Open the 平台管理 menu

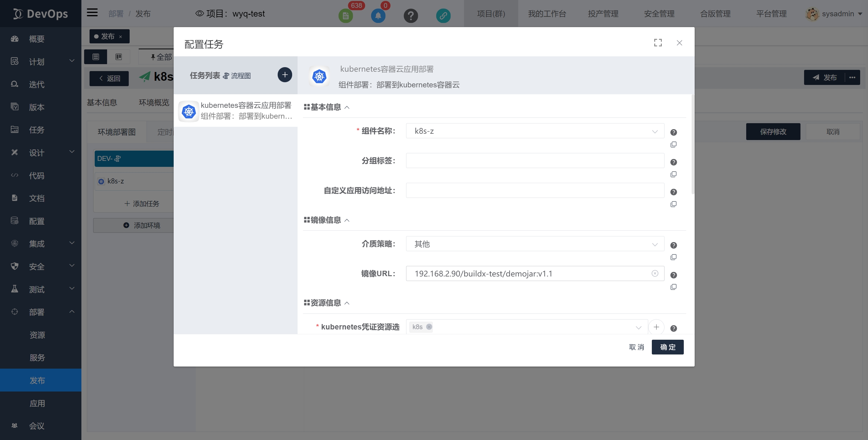coord(771,14)
